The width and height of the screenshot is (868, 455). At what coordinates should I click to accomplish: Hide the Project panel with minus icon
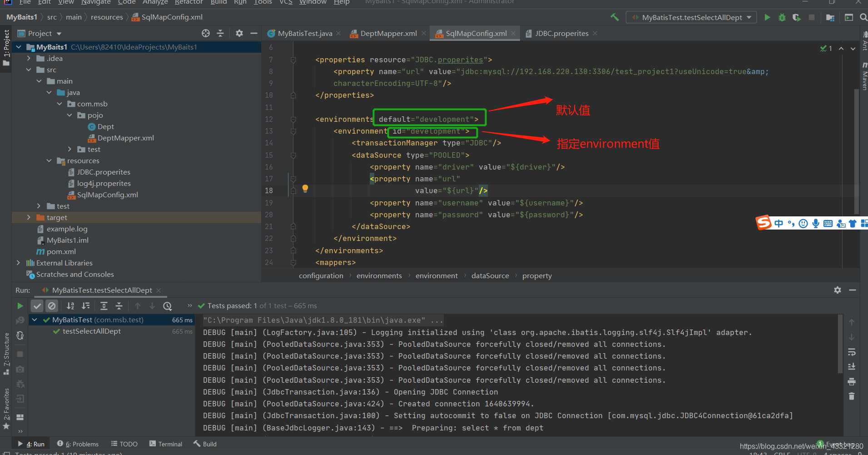[254, 33]
